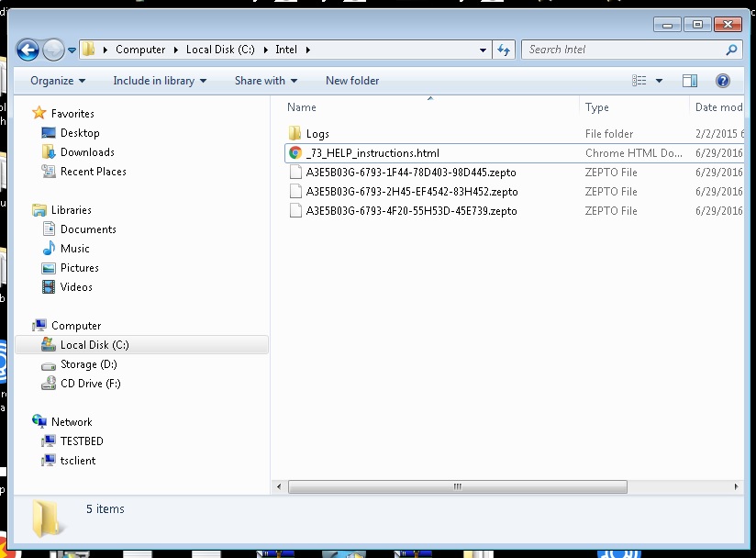
Task: Select Local Disk (C:) in navigation pane
Action: (141, 345)
